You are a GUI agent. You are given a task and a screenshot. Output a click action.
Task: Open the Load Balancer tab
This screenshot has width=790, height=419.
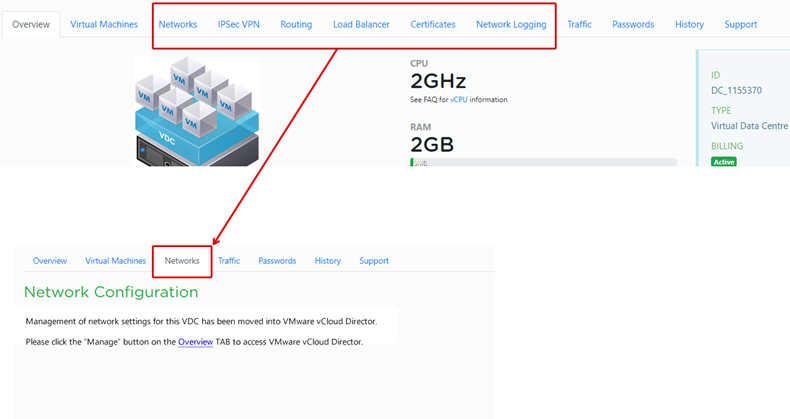pyautogui.click(x=361, y=24)
